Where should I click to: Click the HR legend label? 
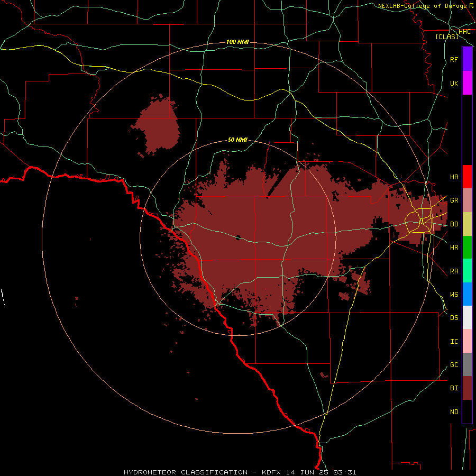coord(454,248)
